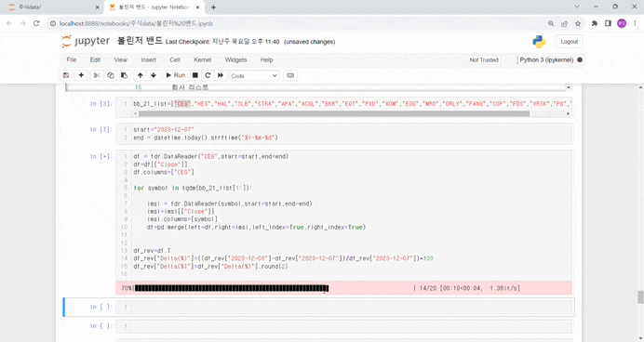Click the Jupyter logo
The height and width of the screenshot is (342, 644).
click(x=86, y=42)
